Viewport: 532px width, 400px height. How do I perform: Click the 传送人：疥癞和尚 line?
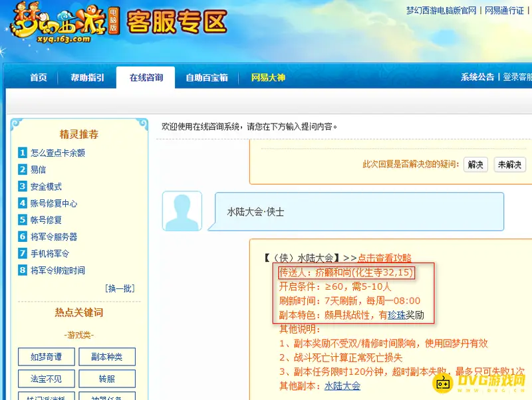pos(346,272)
